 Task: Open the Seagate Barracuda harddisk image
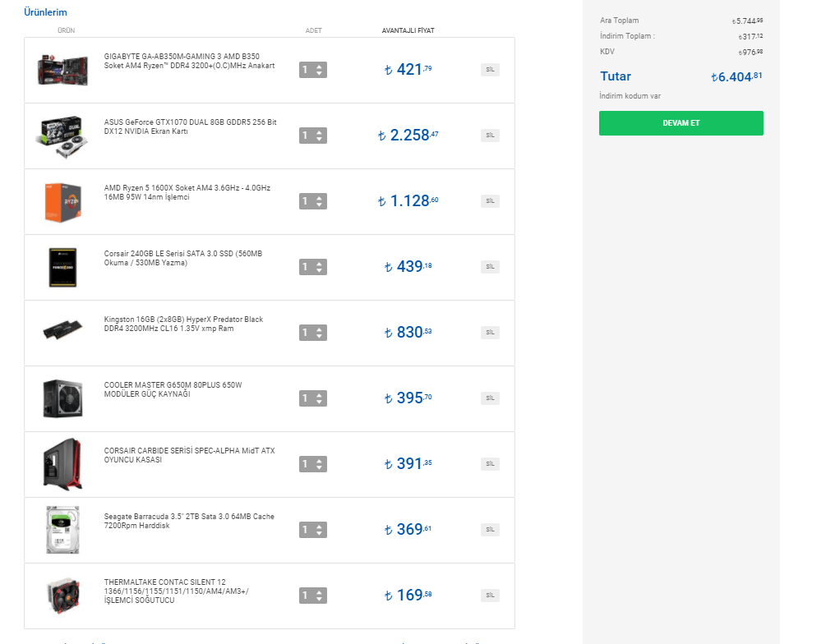point(62,530)
